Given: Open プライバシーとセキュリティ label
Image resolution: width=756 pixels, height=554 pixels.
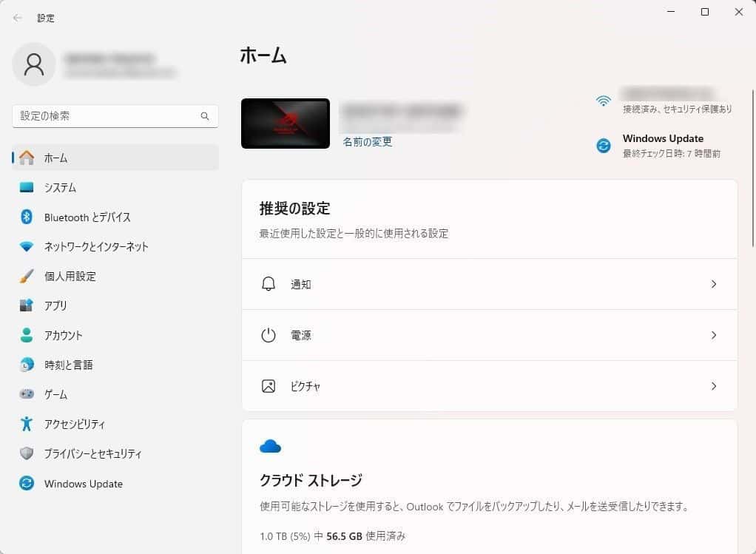Looking at the screenshot, I should [x=93, y=453].
